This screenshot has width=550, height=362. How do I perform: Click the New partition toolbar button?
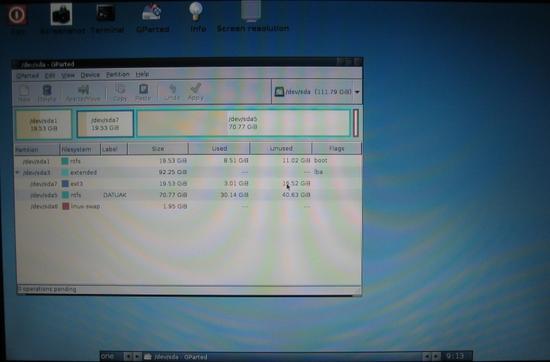click(24, 93)
